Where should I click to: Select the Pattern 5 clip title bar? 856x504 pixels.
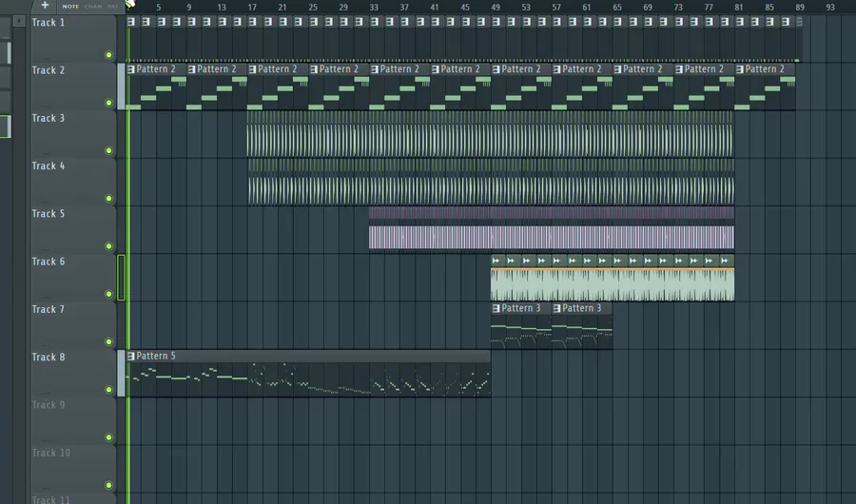(308, 356)
